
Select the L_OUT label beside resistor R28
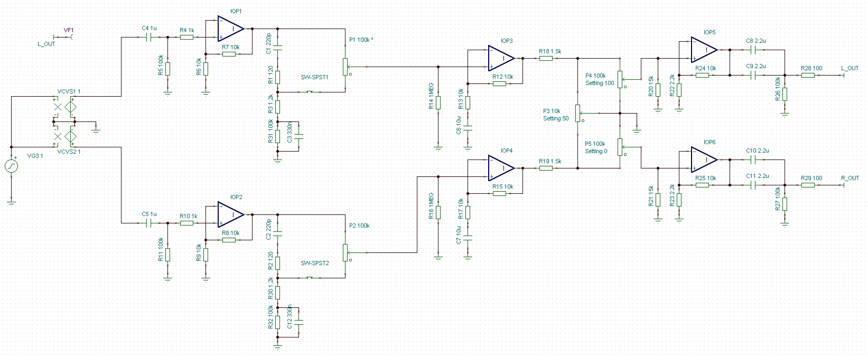850,69
